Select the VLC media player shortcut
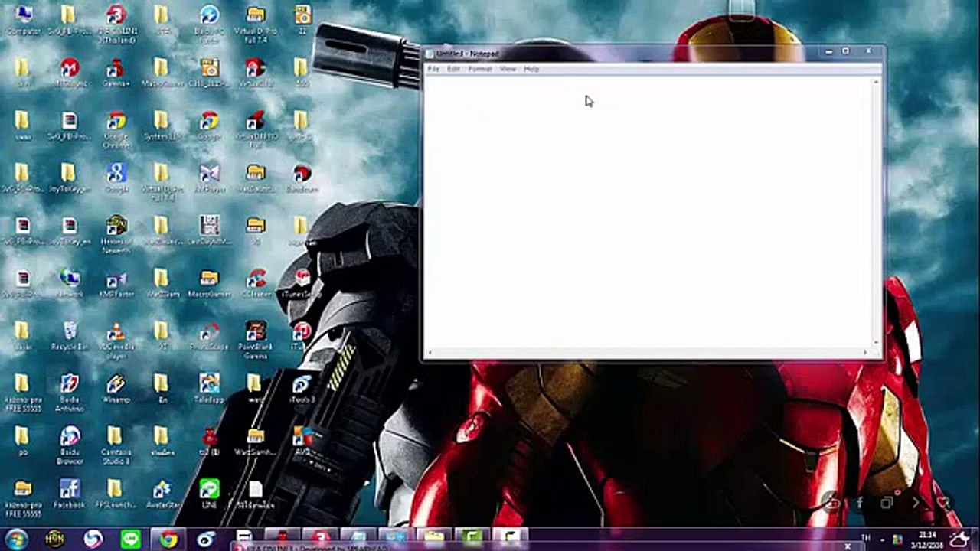 point(116,340)
